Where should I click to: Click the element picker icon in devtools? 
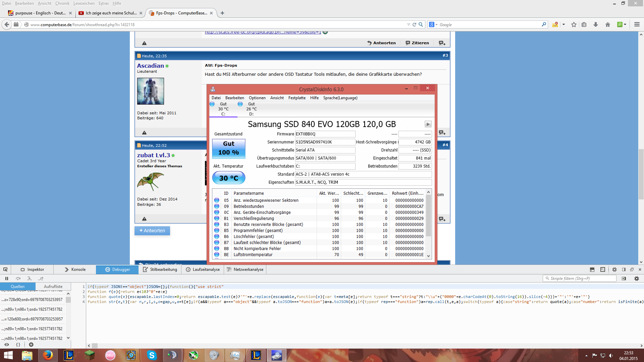[x=5, y=269]
